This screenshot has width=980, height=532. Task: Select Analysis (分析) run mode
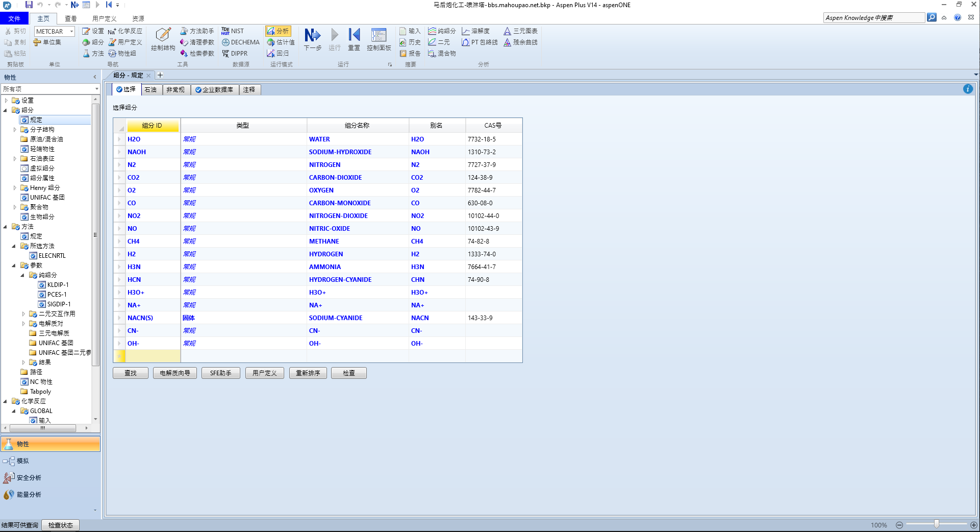[x=278, y=31]
